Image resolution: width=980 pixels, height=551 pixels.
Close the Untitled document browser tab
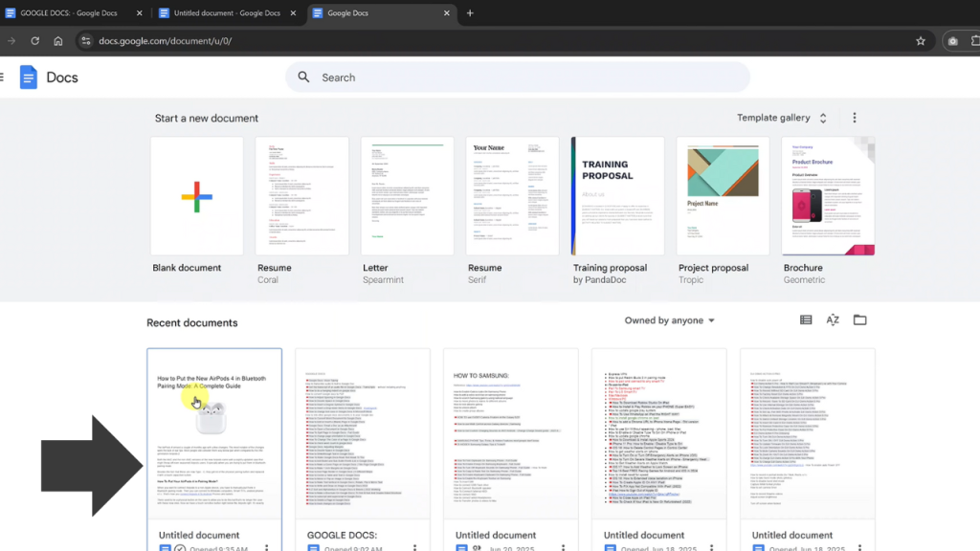click(293, 13)
